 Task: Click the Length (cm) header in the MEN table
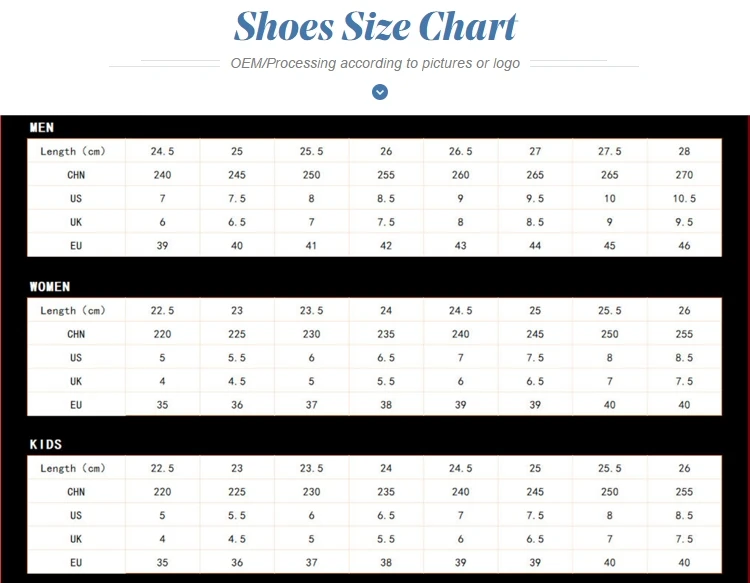73,152
